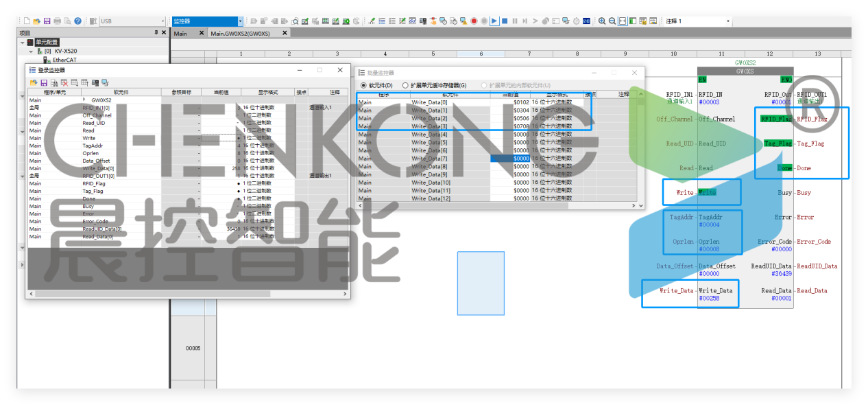Click the 批量监控器 title bar icon
The width and height of the screenshot is (868, 405).
[x=361, y=72]
